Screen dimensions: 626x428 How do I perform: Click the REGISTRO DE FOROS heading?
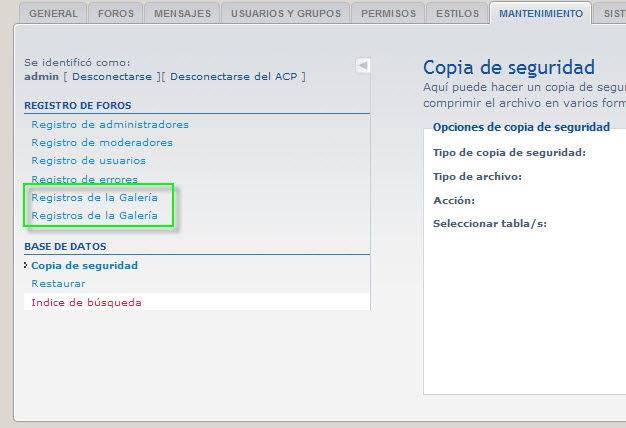pyautogui.click(x=77, y=105)
